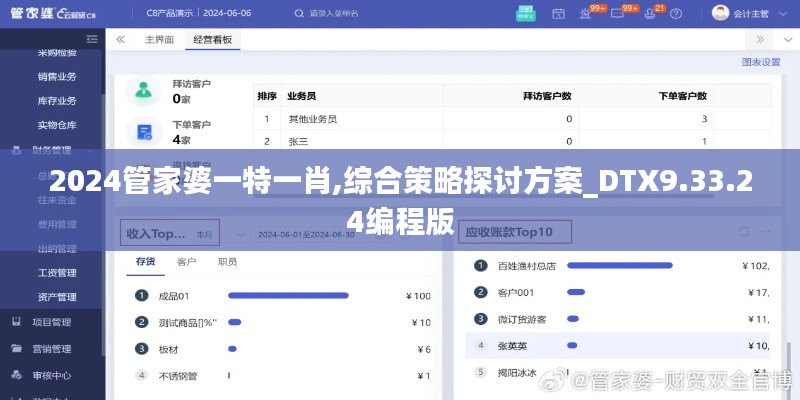Open the approval stamp icon with 21 badge
The image size is (800, 400).
point(649,14)
